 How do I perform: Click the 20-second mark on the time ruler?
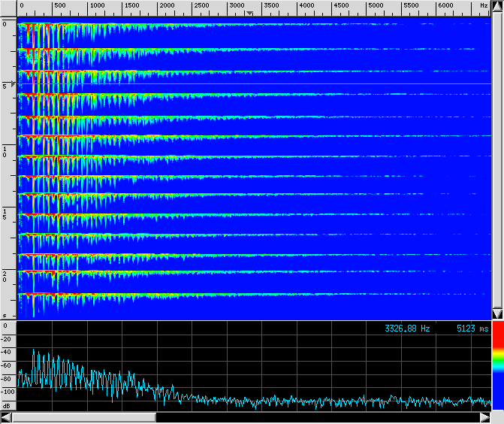5,276
